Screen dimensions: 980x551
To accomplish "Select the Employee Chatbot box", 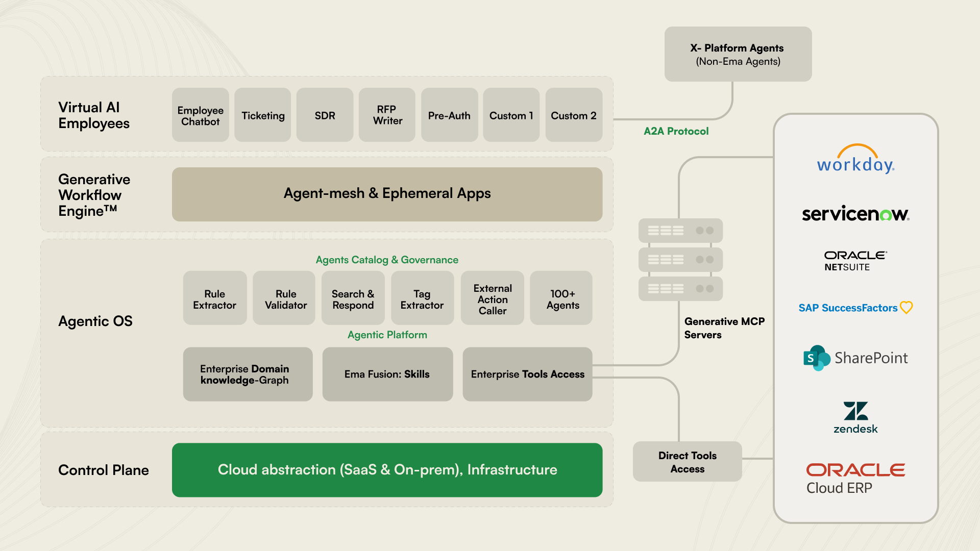I will 200,115.
